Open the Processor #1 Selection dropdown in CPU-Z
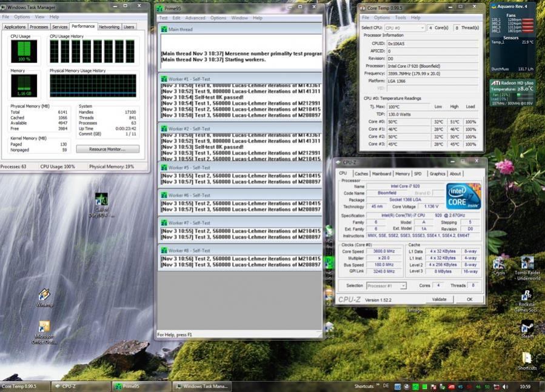Image resolution: width=545 pixels, height=392 pixels. coord(386,285)
